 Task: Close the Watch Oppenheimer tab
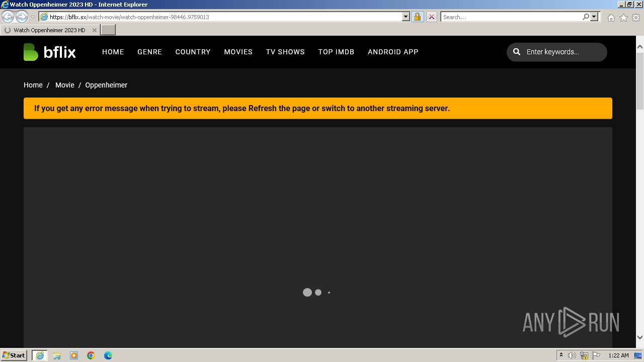[x=94, y=30]
